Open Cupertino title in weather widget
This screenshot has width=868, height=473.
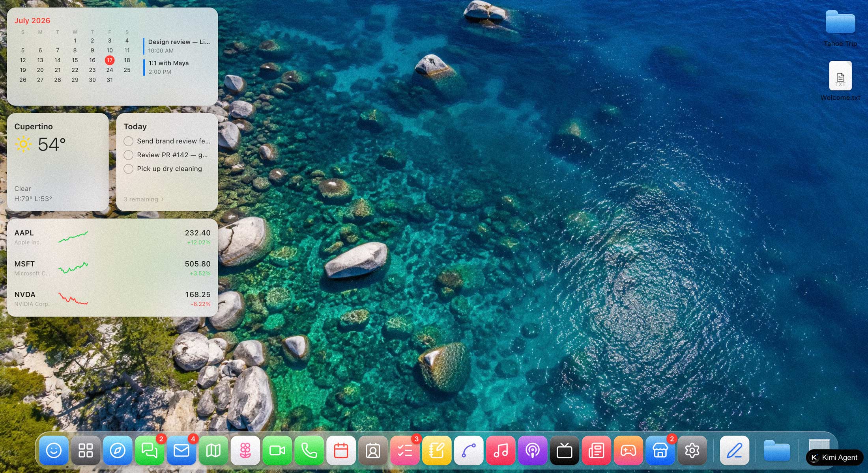click(x=34, y=127)
